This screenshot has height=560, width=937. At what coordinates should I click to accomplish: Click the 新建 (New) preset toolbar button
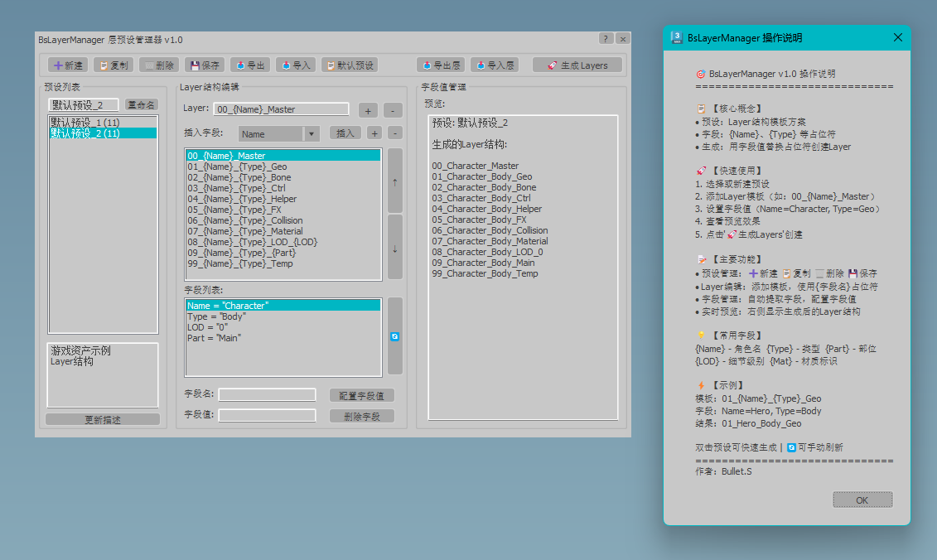coord(68,65)
